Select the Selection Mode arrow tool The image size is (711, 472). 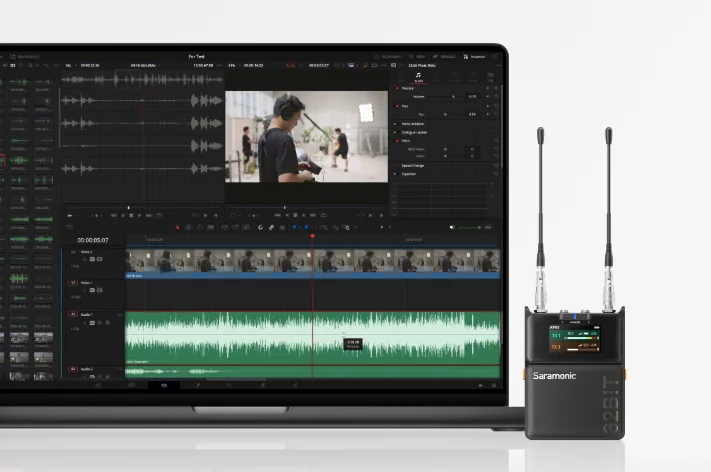pos(177,227)
